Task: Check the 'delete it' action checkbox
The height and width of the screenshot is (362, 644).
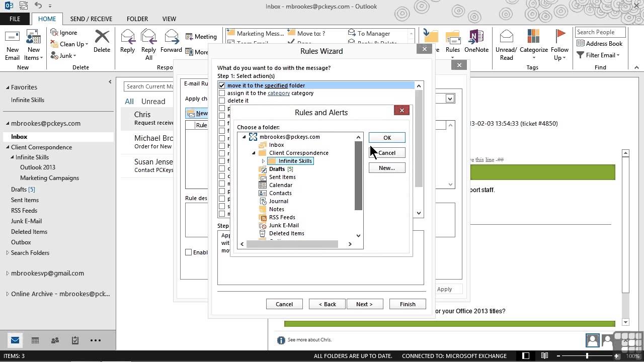Action: click(x=222, y=101)
